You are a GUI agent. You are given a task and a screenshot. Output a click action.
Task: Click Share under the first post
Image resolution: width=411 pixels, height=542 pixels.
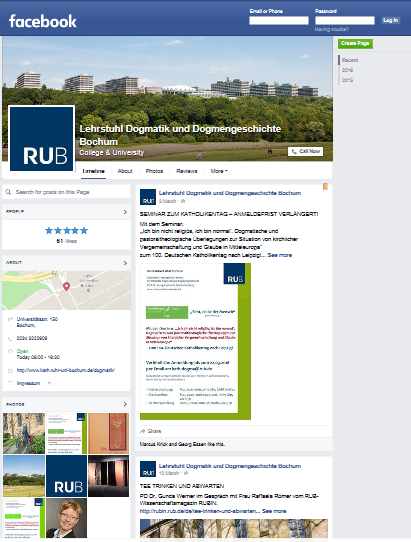pos(151,431)
